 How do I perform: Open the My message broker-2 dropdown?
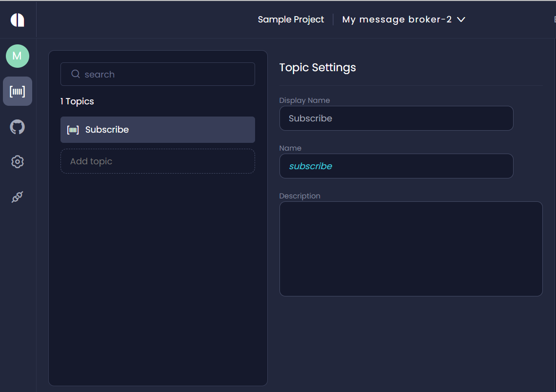[x=397, y=20]
